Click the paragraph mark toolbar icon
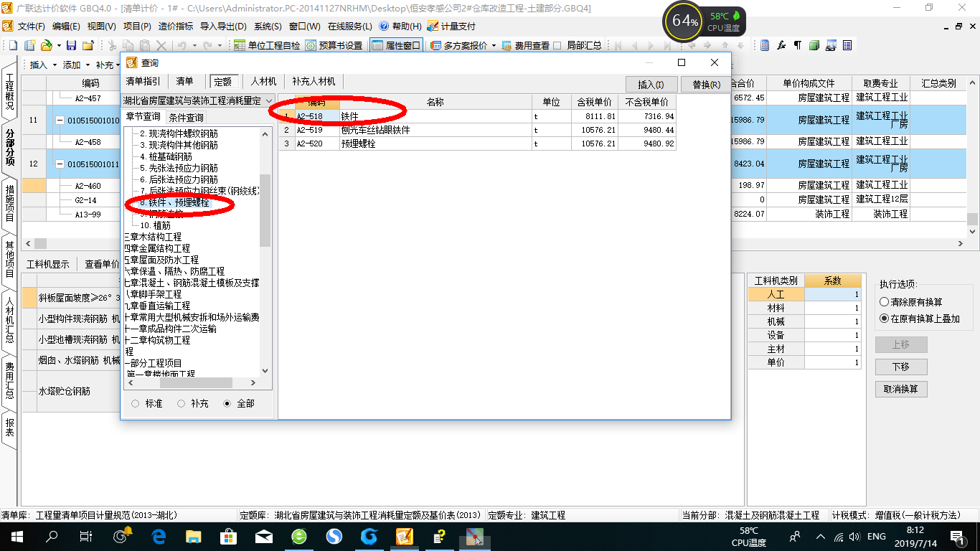Viewport: 980px width, 551px height. click(798, 45)
